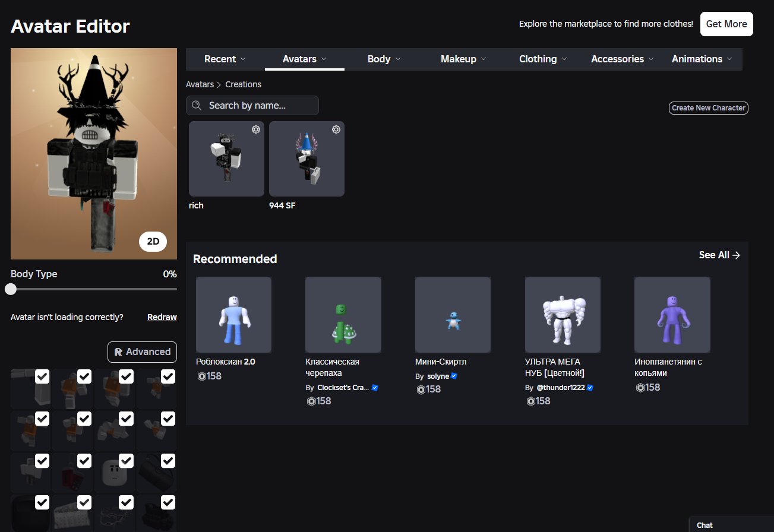This screenshot has height=532, width=774.
Task: Open the Advanced settings button
Action: coord(142,352)
